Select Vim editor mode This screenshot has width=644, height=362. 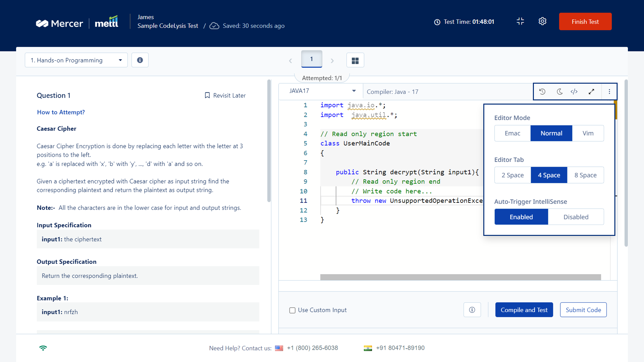coord(588,133)
